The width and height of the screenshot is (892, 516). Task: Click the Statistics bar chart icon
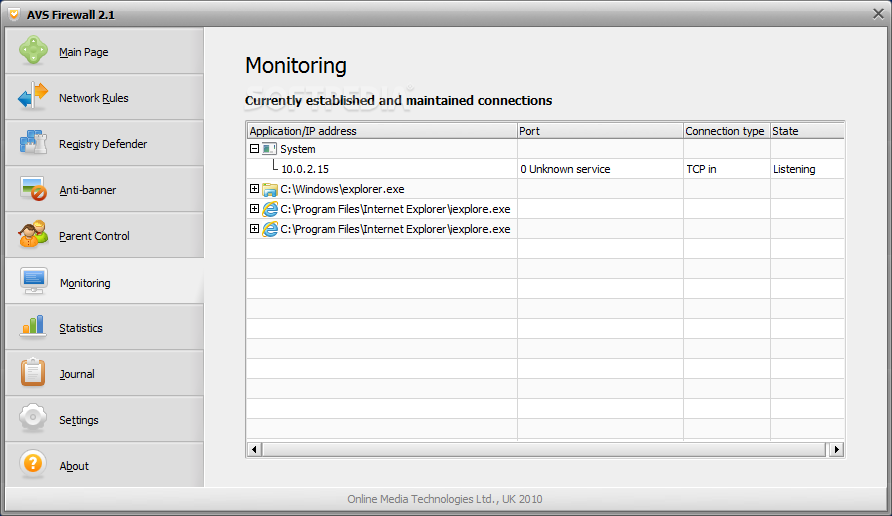(33, 327)
